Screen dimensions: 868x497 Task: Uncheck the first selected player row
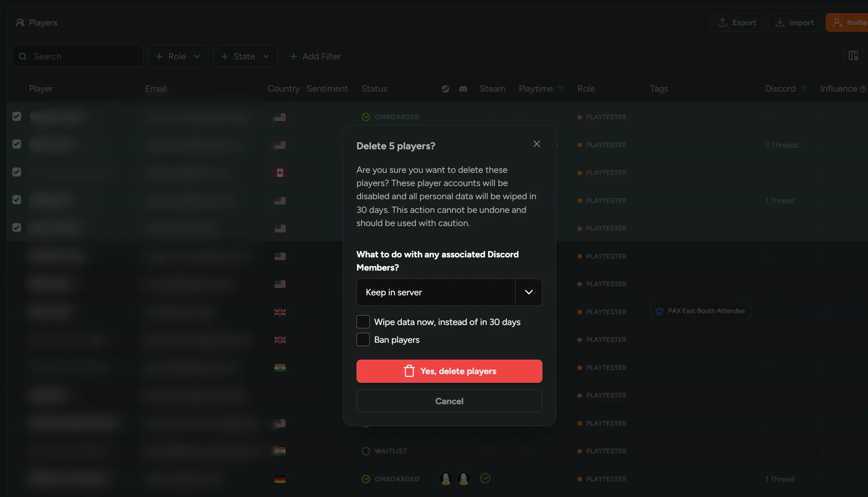(x=16, y=116)
